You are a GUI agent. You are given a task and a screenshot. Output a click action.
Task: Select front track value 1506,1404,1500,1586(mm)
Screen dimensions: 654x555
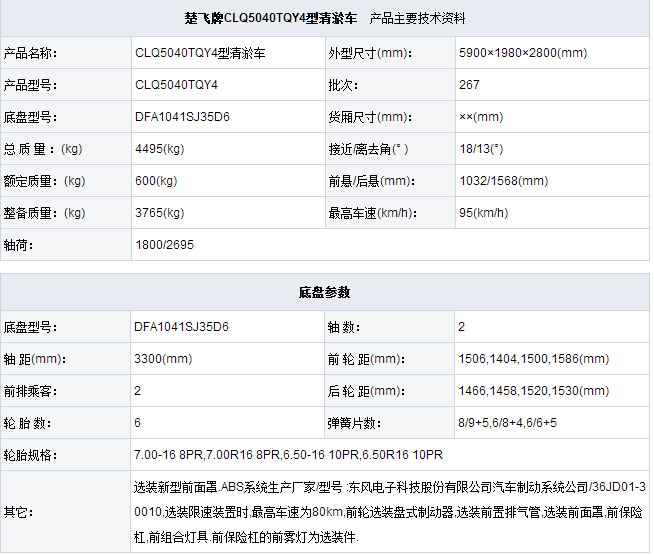(533, 359)
